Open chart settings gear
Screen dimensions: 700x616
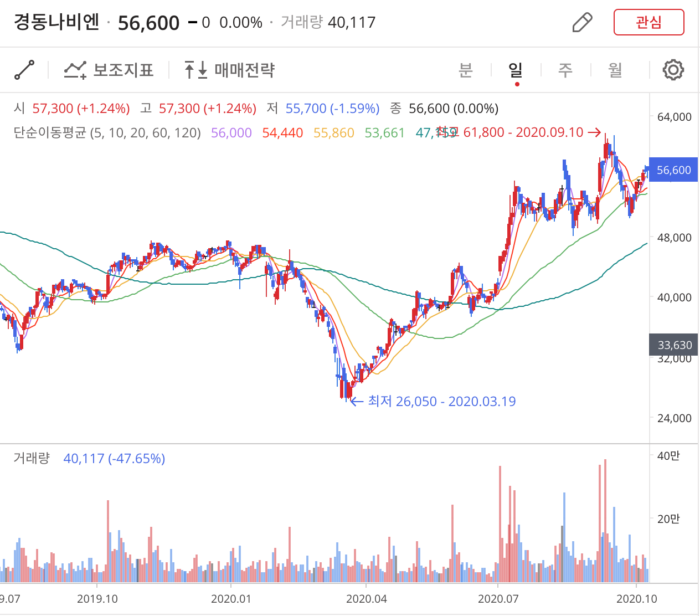pyautogui.click(x=673, y=70)
